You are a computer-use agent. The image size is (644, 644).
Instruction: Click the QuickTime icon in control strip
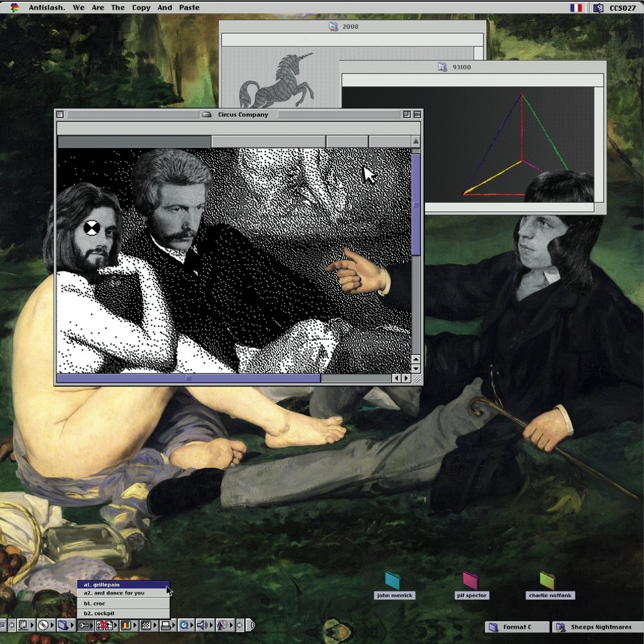coord(184,625)
